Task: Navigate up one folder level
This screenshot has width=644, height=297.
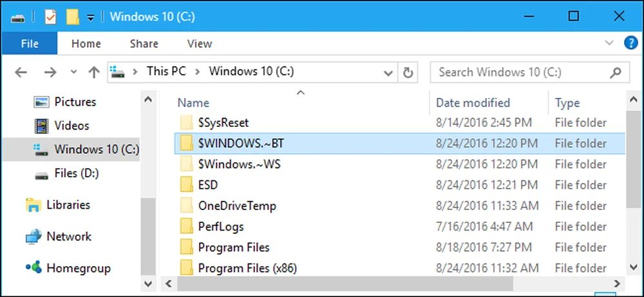Action: click(93, 72)
